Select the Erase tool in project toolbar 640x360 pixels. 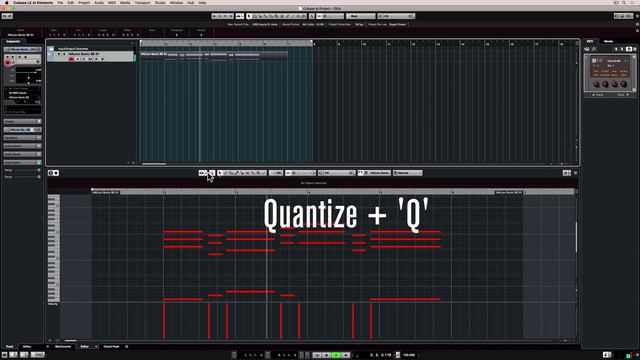[271, 16]
